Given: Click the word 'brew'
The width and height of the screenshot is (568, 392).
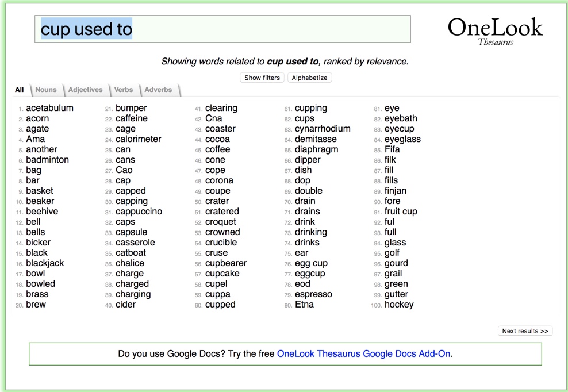Looking at the screenshot, I should [36, 305].
